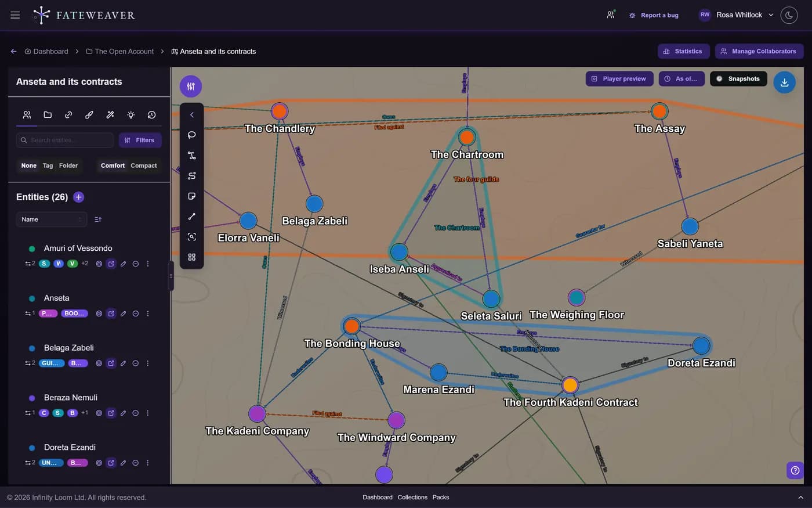This screenshot has height=508, width=812.
Task: Click the Anseta entity color dot
Action: click(32, 298)
